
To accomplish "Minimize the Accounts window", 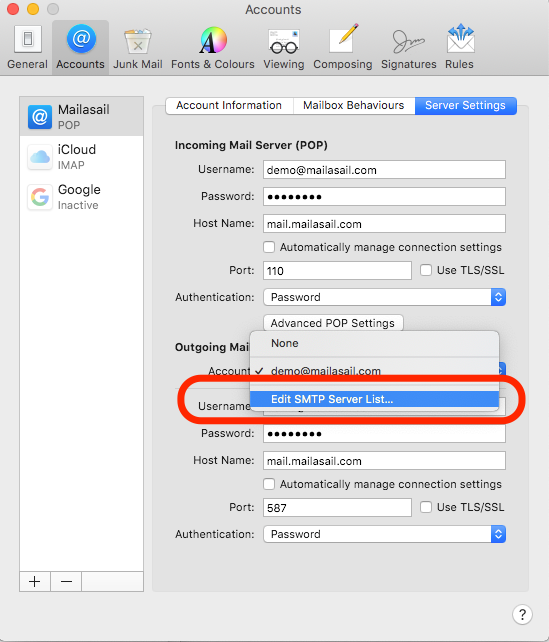I will (33, 9).
